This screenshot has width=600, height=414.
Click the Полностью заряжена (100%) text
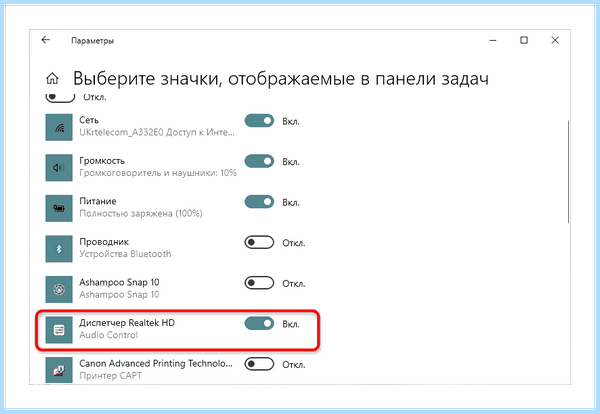[141, 214]
